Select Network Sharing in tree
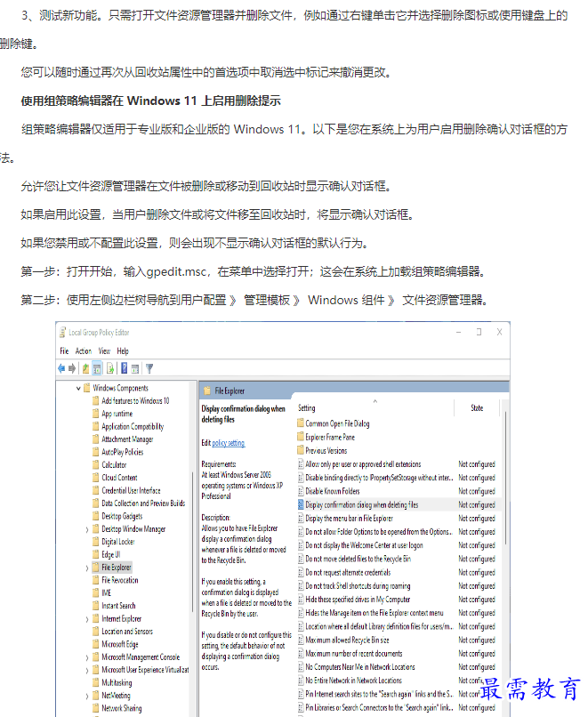The image size is (588, 717). (122, 708)
